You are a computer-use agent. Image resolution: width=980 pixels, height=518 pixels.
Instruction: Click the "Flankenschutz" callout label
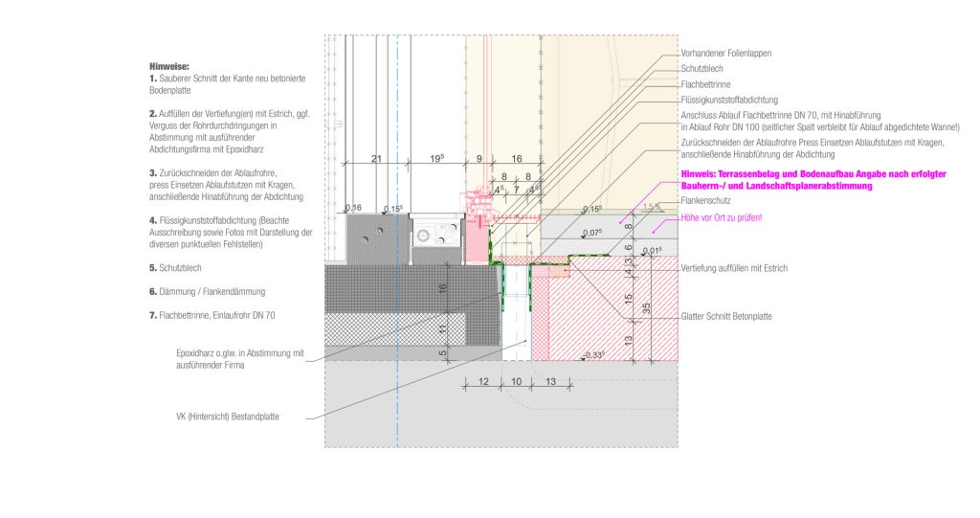tap(705, 202)
